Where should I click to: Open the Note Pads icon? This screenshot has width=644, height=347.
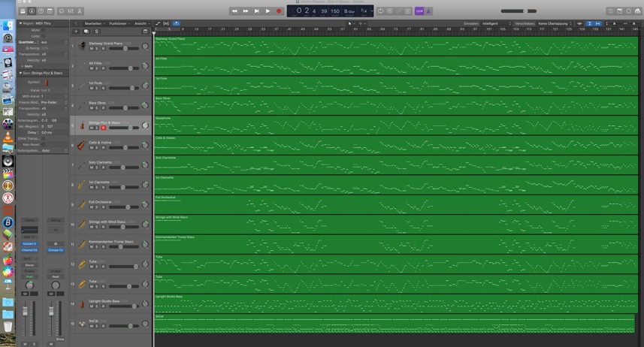[619, 11]
